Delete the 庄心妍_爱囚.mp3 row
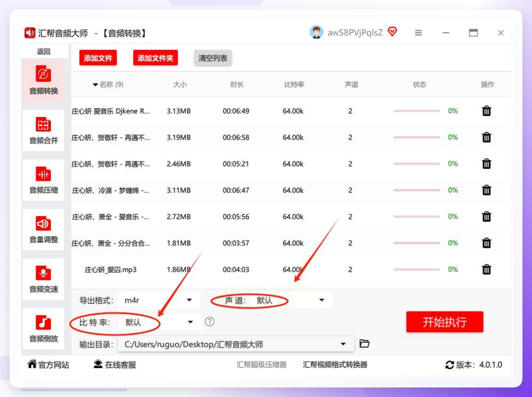Viewport: 532px width, 397px height. (486, 270)
